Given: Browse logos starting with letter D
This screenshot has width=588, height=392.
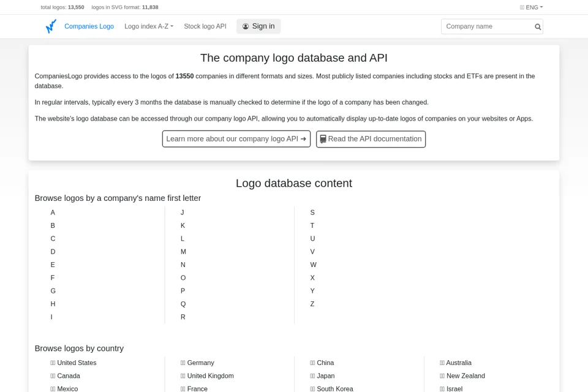Looking at the screenshot, I should point(53,252).
